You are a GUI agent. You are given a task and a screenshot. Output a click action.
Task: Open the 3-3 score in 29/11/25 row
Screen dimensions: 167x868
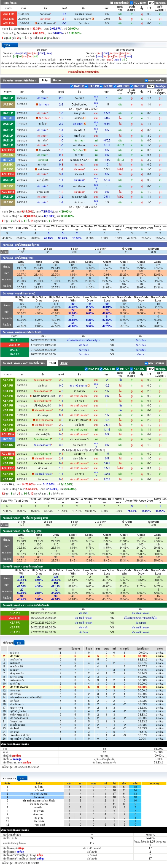point(61,445)
